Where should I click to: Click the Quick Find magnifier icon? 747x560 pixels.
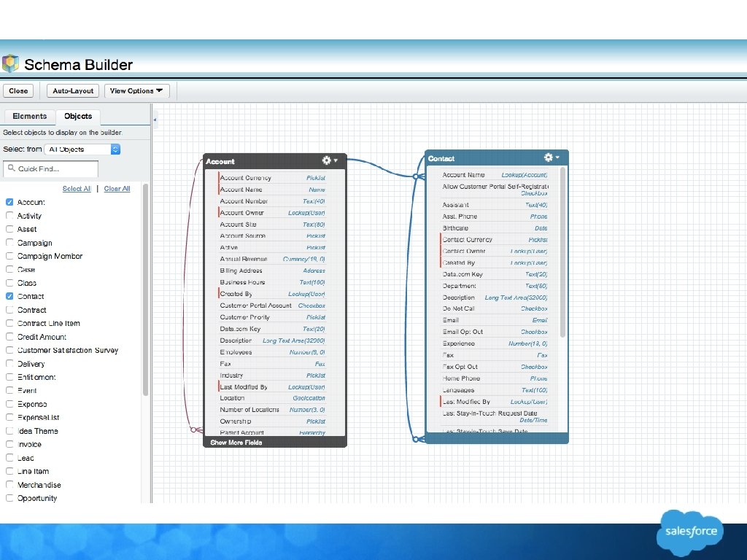click(11, 168)
